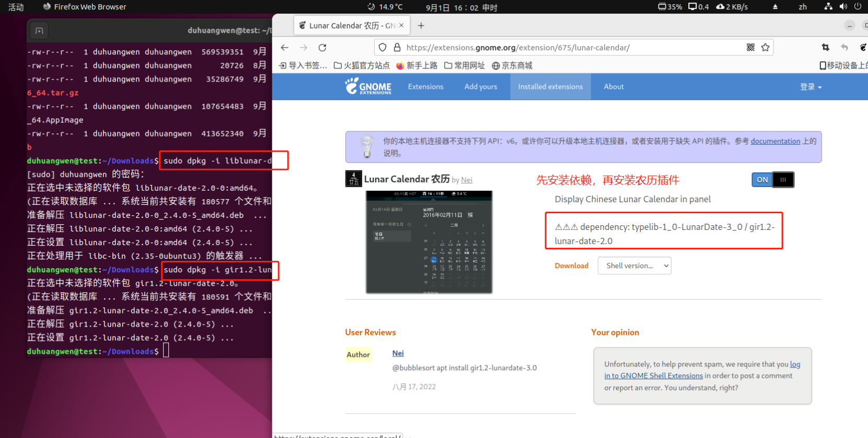The image size is (868, 438).
Task: Open the 导入书签 bookmark item
Action: [303, 65]
